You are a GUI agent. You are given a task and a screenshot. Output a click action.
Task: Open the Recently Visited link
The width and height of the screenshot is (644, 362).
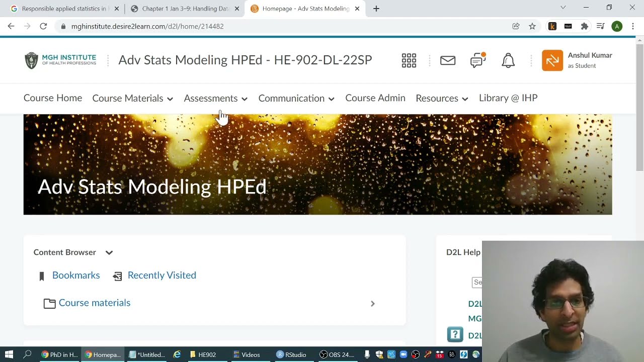[x=162, y=276]
